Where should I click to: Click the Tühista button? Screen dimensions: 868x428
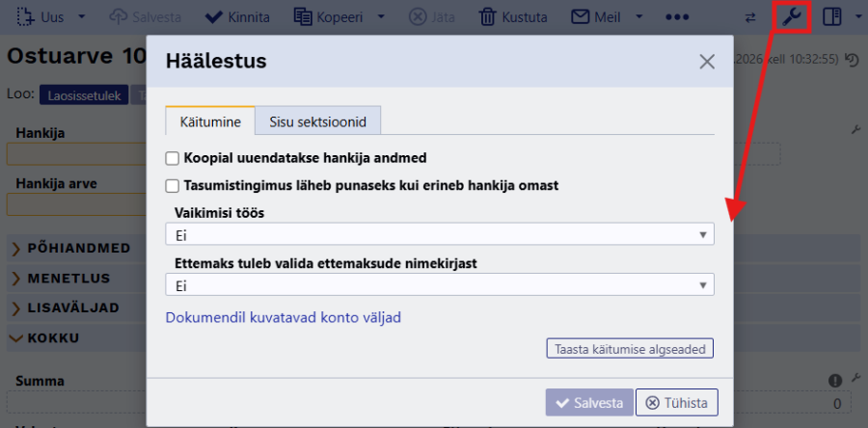click(x=677, y=403)
